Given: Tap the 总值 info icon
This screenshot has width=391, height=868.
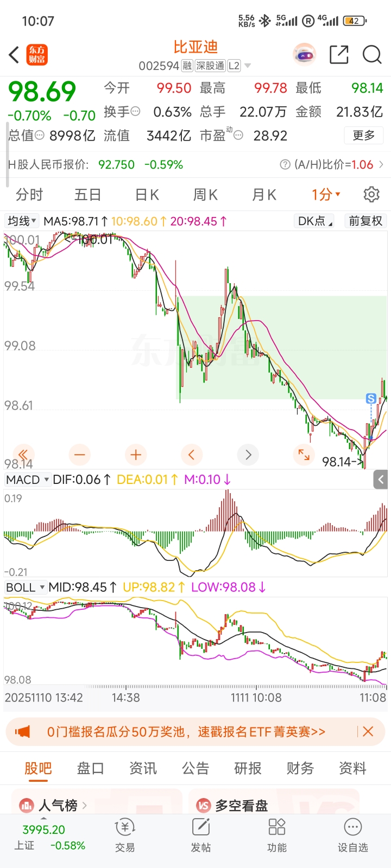Looking at the screenshot, I should (x=40, y=135).
